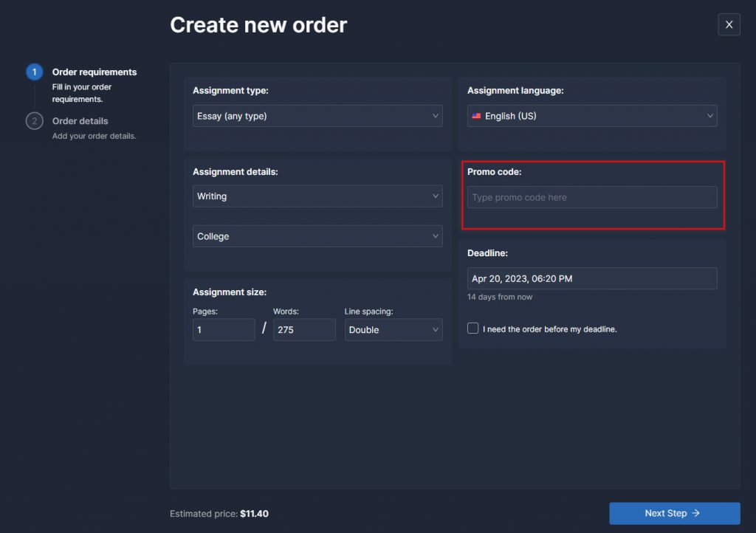Viewport: 756px width, 533px height.
Task: Go to Order requirements step
Action: 94,72
